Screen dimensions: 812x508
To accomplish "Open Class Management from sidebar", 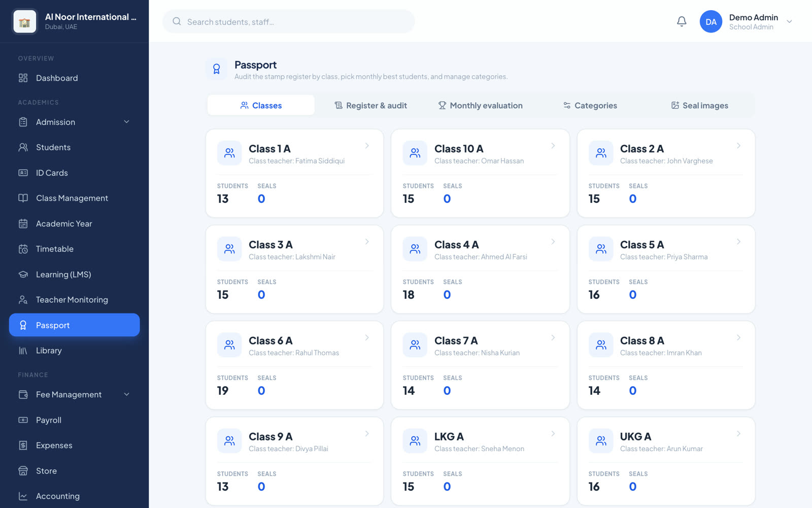I will 74,198.
